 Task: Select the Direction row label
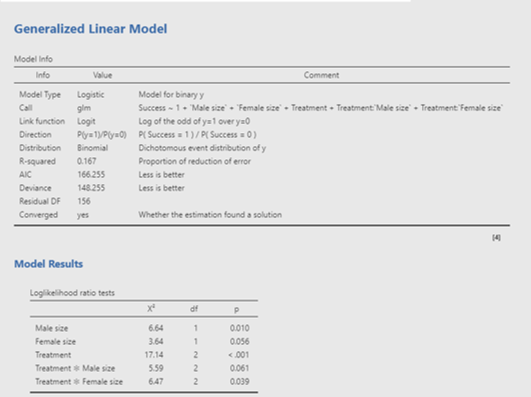pos(35,134)
